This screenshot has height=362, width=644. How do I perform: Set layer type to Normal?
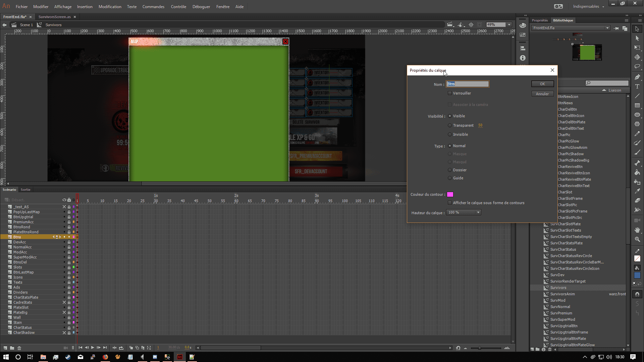(450, 146)
